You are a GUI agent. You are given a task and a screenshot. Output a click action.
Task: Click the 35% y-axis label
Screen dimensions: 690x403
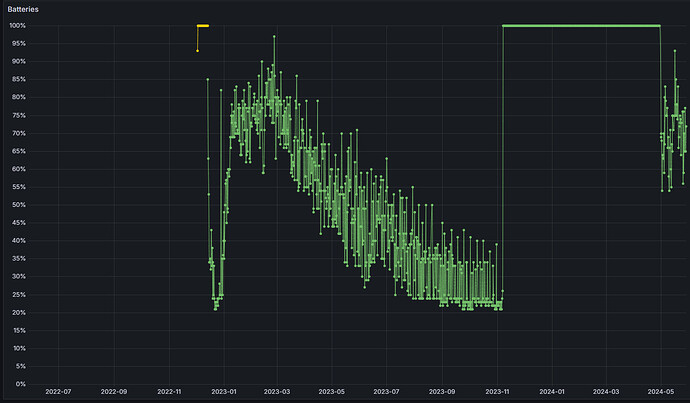[19, 259]
